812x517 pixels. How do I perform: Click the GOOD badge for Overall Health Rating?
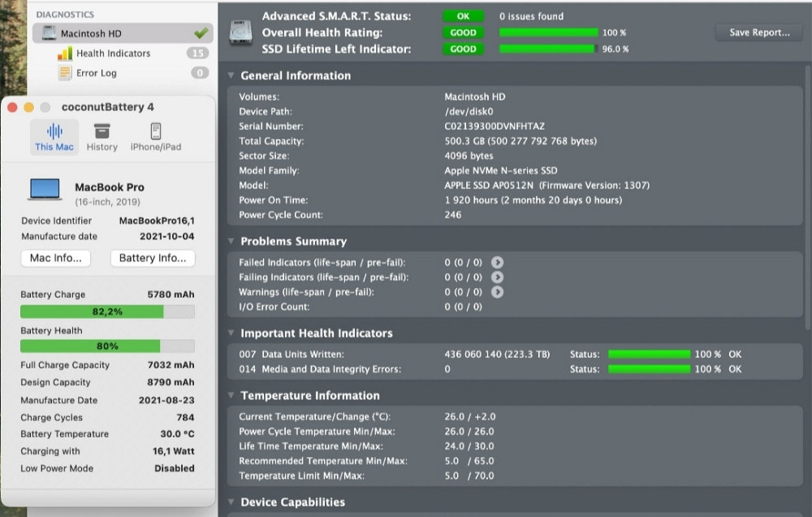463,32
